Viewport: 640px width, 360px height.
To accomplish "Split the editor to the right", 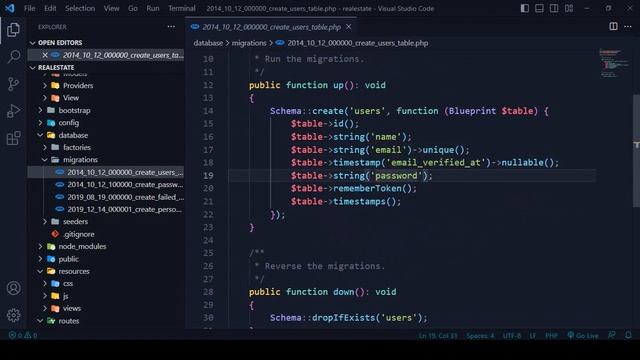I will point(613,27).
